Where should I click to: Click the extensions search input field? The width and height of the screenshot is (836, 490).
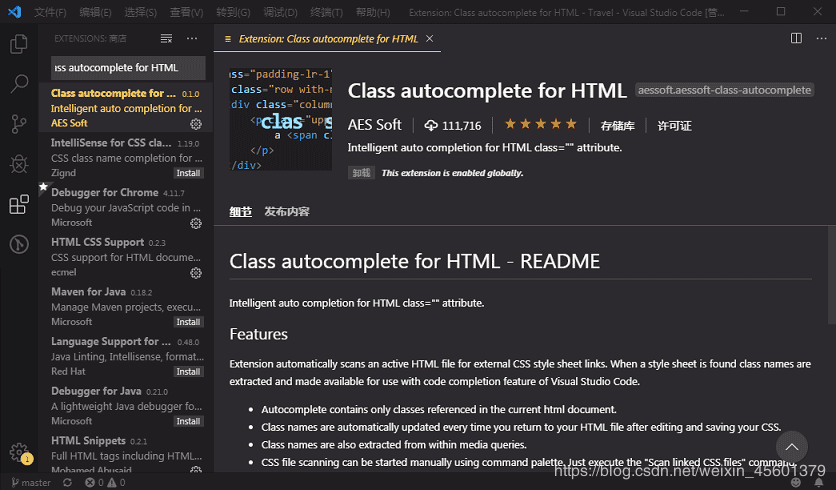(x=128, y=68)
